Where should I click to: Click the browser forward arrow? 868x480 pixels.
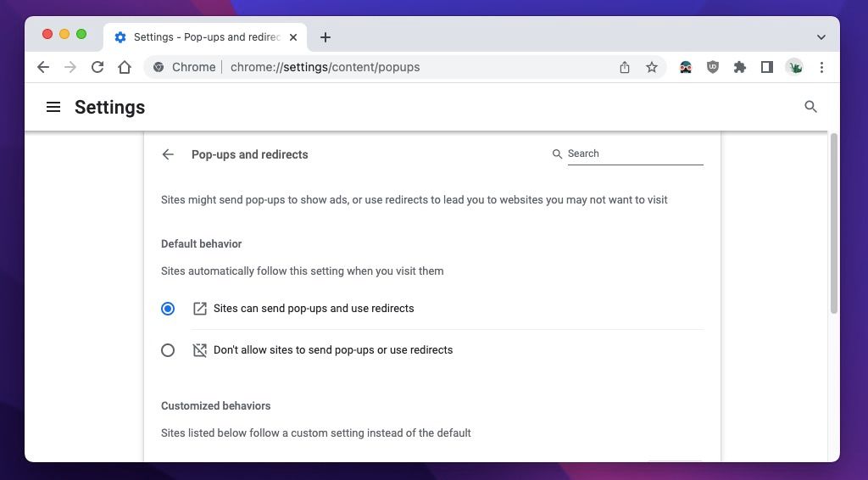(x=70, y=67)
